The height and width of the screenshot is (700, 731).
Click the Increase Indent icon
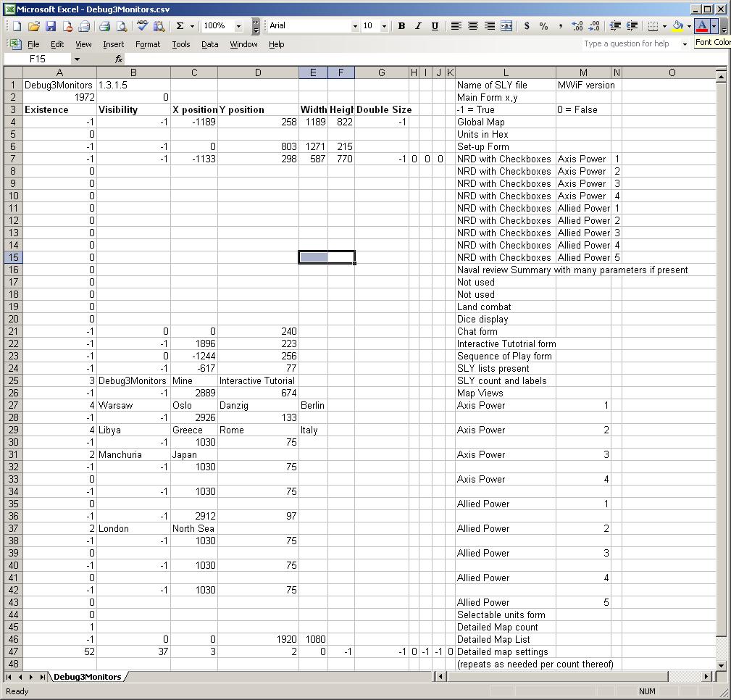[x=632, y=26]
